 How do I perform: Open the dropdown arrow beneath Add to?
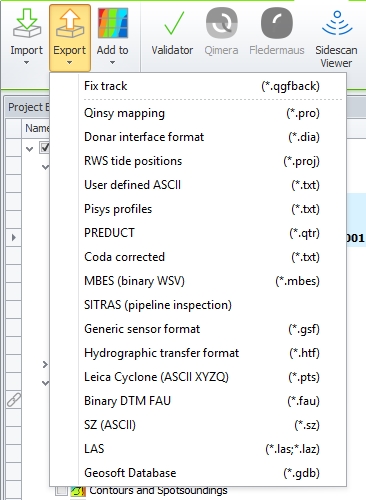click(113, 62)
